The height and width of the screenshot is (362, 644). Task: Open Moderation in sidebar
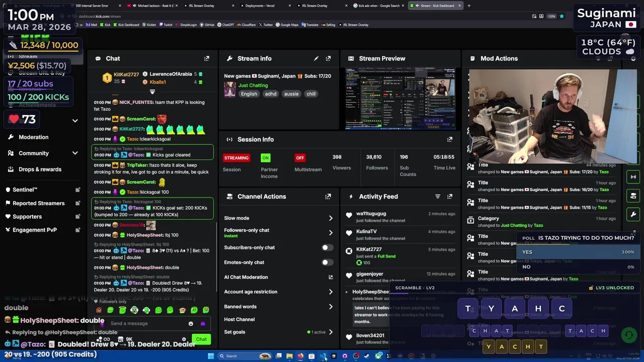click(33, 137)
